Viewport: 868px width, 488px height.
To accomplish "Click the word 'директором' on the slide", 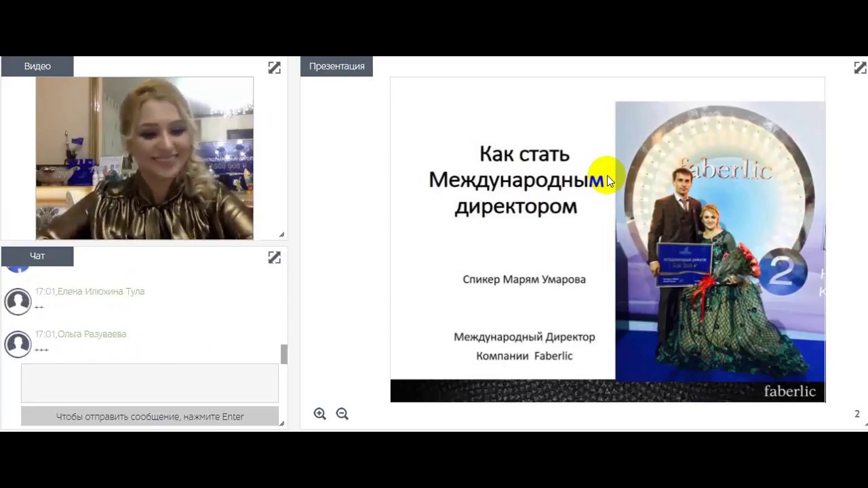I will click(515, 206).
